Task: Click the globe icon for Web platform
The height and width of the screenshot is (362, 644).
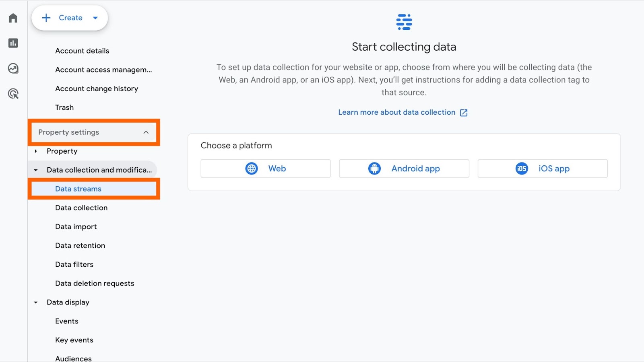Action: tap(252, 169)
